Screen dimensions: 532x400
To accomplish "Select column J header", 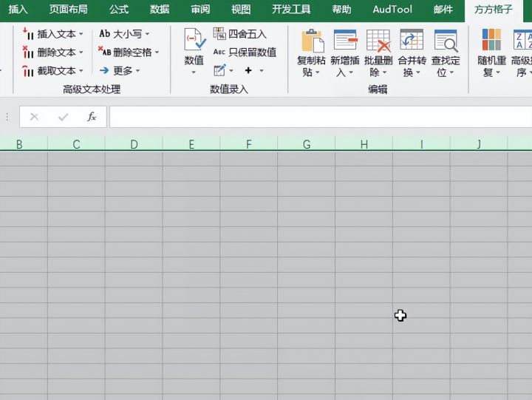I will pyautogui.click(x=479, y=144).
